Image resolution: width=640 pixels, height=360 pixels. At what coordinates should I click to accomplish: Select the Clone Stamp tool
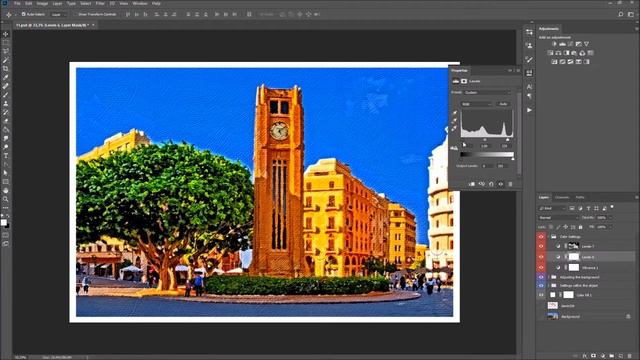(6, 103)
